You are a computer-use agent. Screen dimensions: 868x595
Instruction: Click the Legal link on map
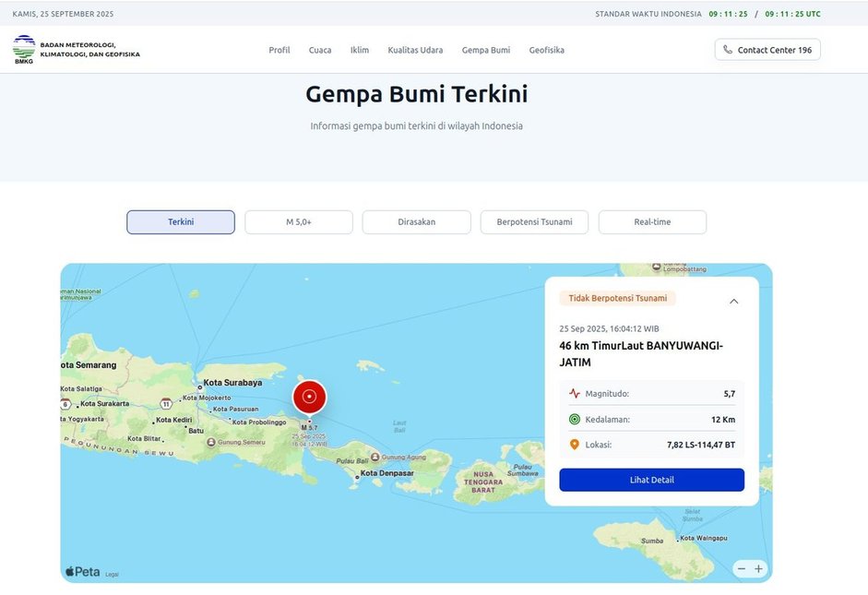point(112,575)
